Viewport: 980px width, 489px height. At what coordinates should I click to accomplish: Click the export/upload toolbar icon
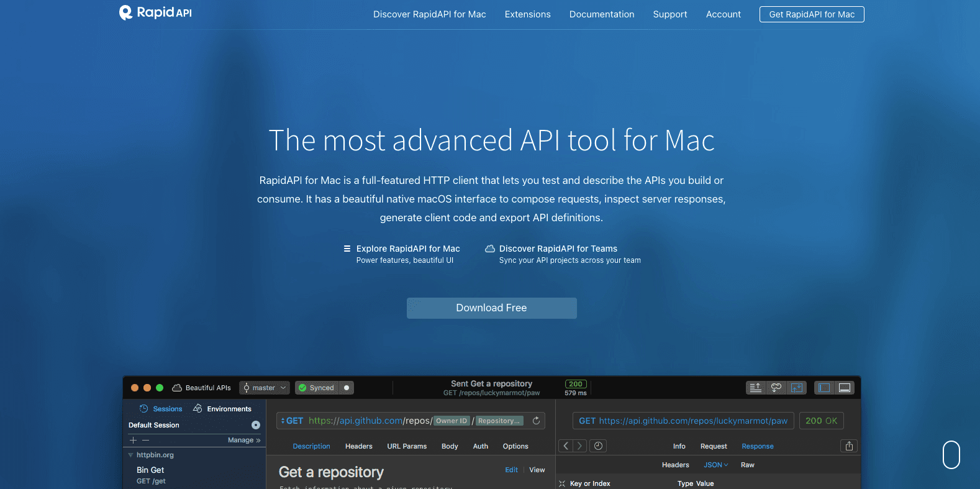click(756, 388)
